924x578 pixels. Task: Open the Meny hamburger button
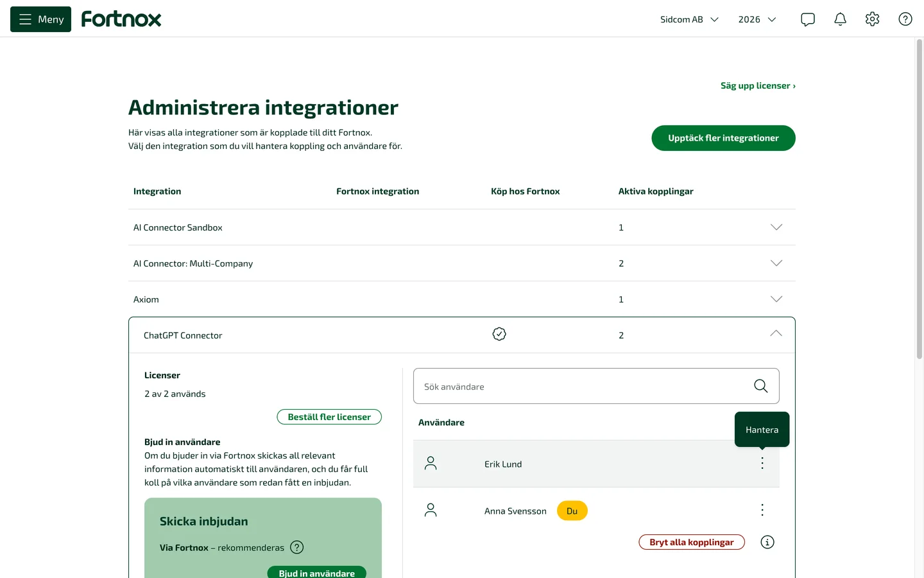point(40,19)
